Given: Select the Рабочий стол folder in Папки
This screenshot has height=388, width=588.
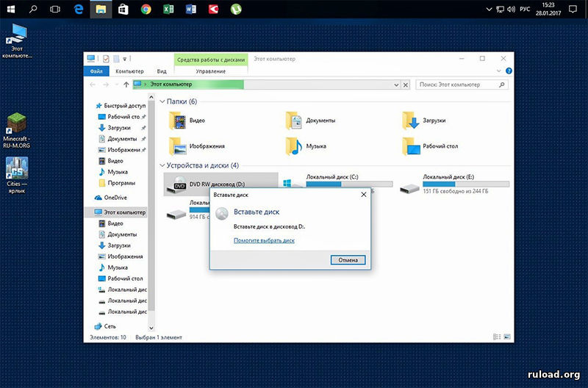Looking at the screenshot, I should pyautogui.click(x=430, y=146).
